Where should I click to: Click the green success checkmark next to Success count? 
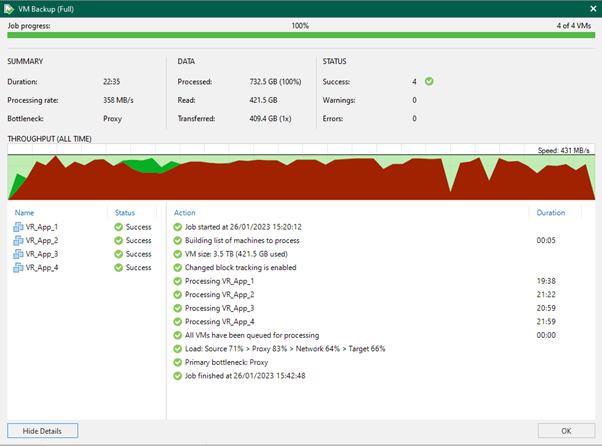(429, 81)
